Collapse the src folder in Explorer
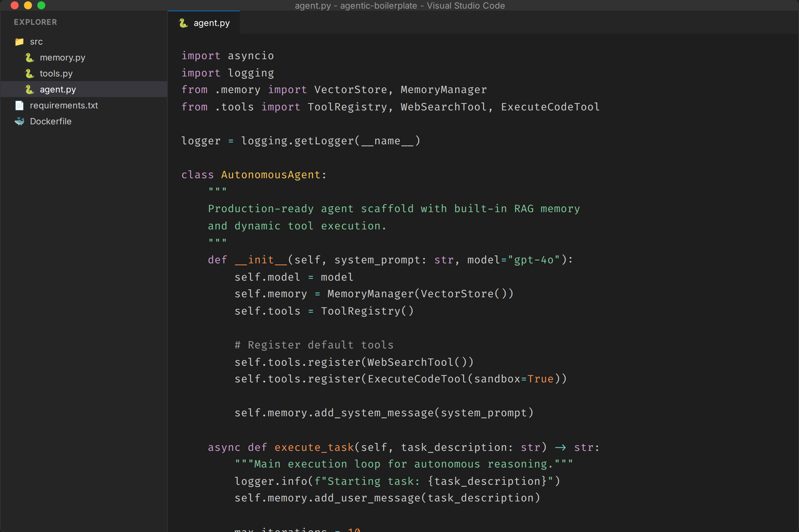This screenshot has width=799, height=532. (83, 41)
